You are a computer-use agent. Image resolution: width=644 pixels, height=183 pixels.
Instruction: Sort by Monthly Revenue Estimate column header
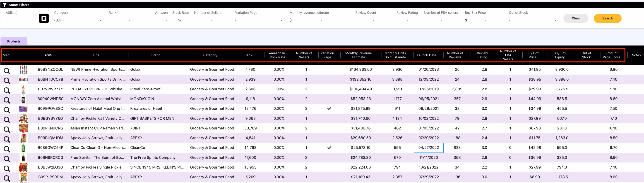click(x=358, y=55)
